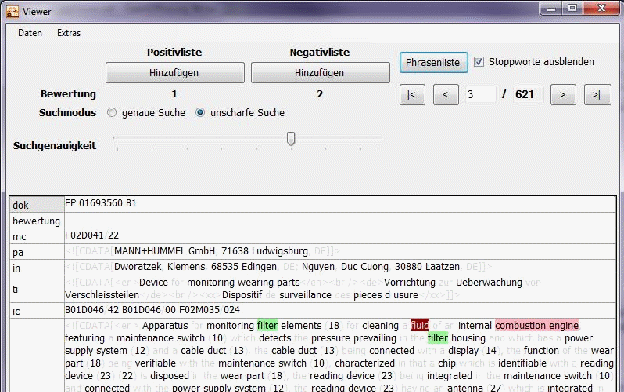
Task: Select the unscharfe Suche radio button
Action: 200,113
